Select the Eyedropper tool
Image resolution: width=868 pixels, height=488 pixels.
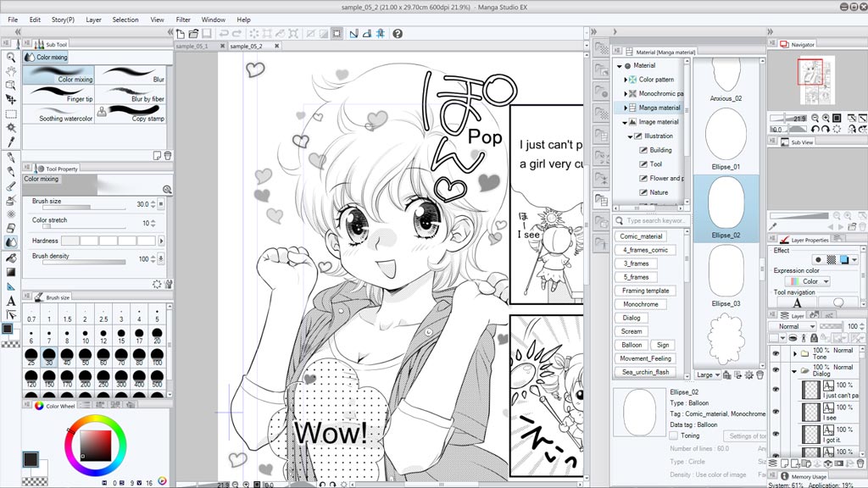click(11, 142)
